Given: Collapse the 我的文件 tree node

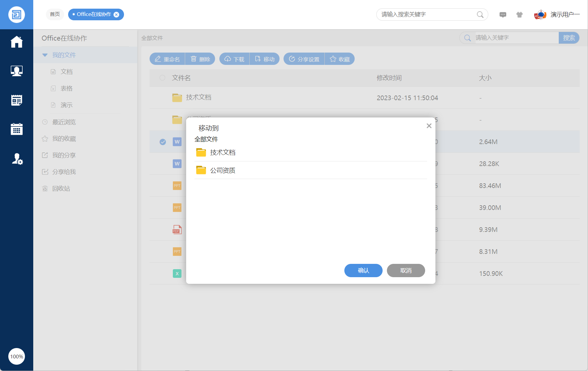Looking at the screenshot, I should pos(45,55).
